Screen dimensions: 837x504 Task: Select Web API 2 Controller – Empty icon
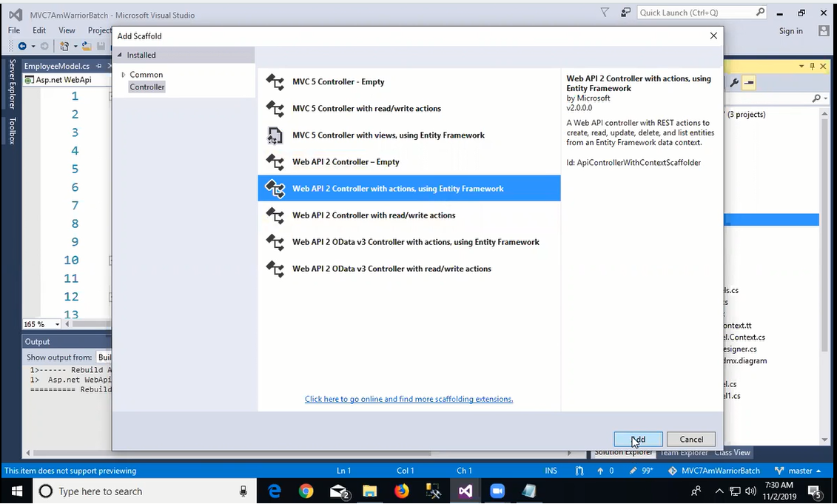(x=275, y=162)
